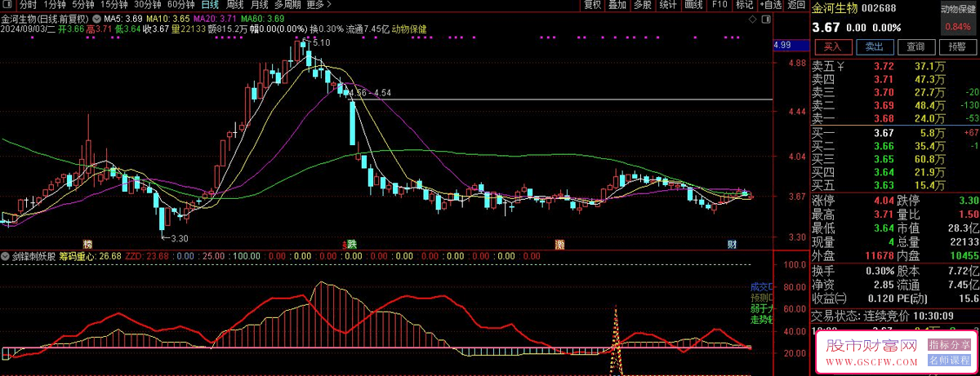This screenshot has width=980, height=376.
Task: Click the 外盘 value 11678
Action: click(x=878, y=255)
